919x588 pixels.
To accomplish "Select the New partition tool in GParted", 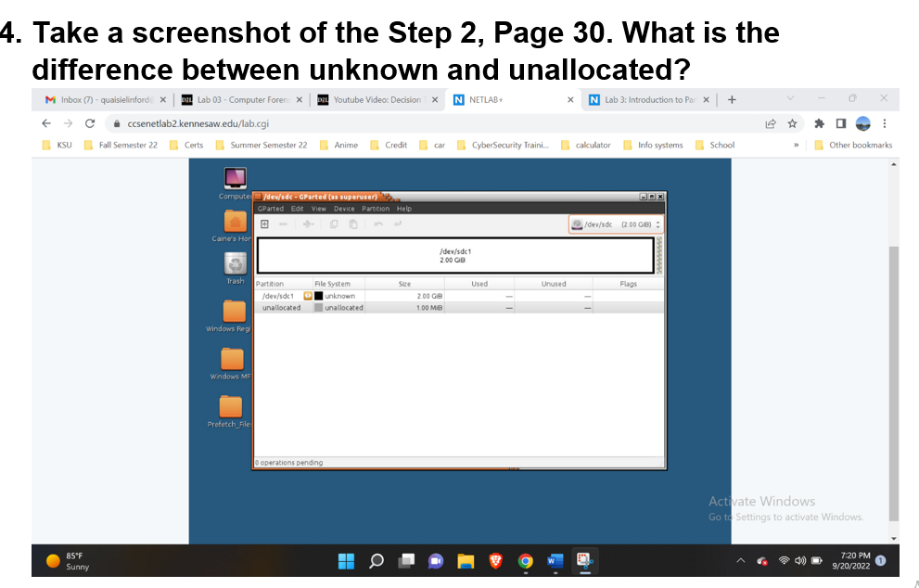I will click(x=264, y=224).
